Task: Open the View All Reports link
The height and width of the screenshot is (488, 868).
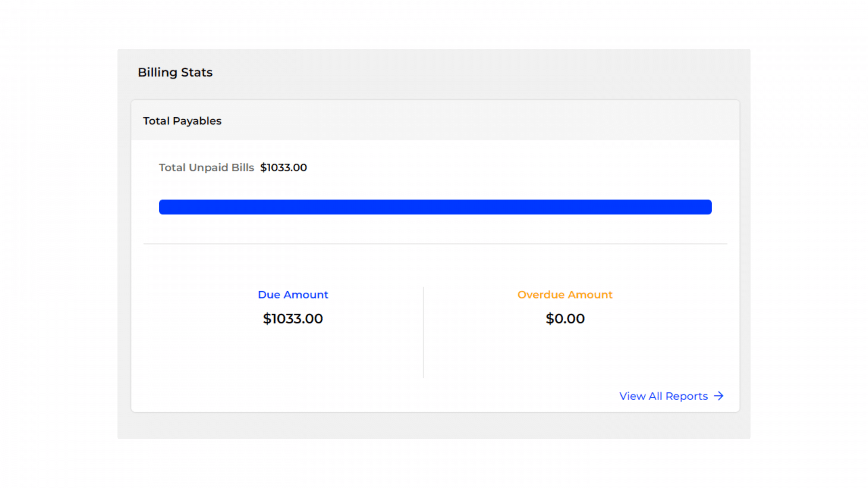Action: (663, 396)
